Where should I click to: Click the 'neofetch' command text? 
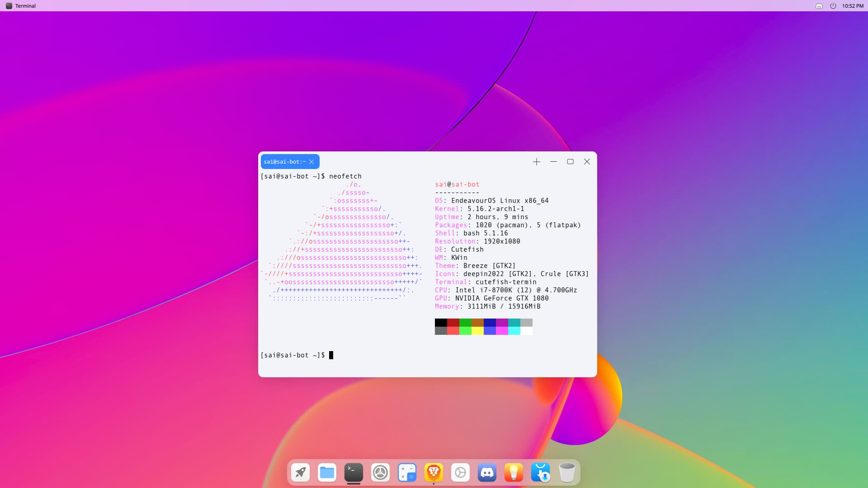[345, 176]
